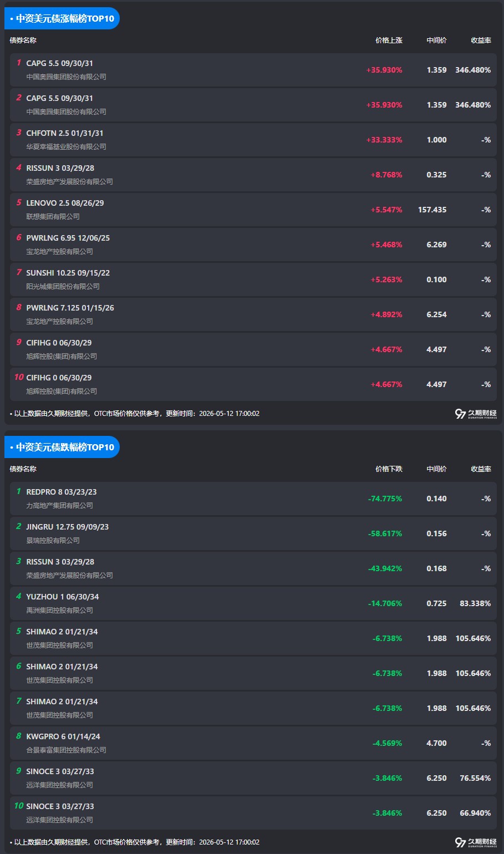Click the -43.942% price drop value

click(385, 568)
